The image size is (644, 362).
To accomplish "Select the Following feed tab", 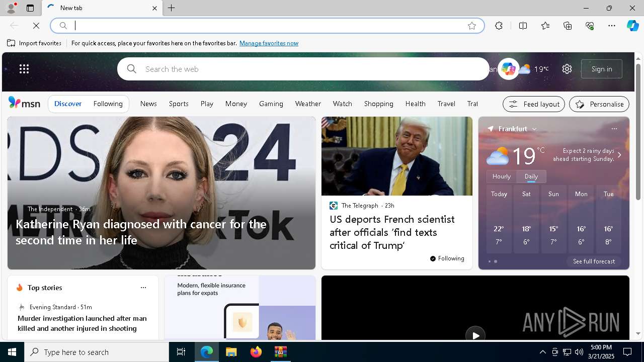I will pyautogui.click(x=108, y=104).
